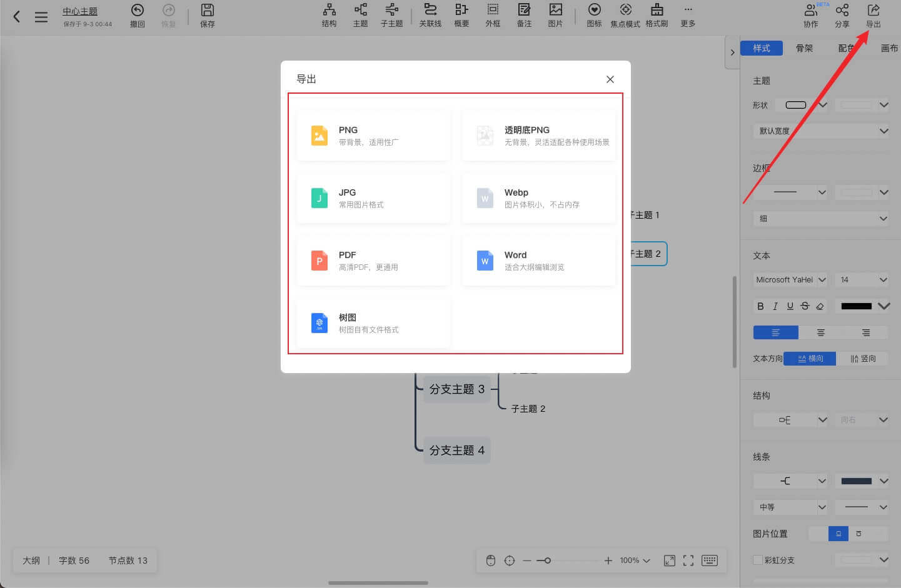Open the Microsoft YaHei font dropdown
Image resolution: width=901 pixels, height=588 pixels.
[790, 279]
